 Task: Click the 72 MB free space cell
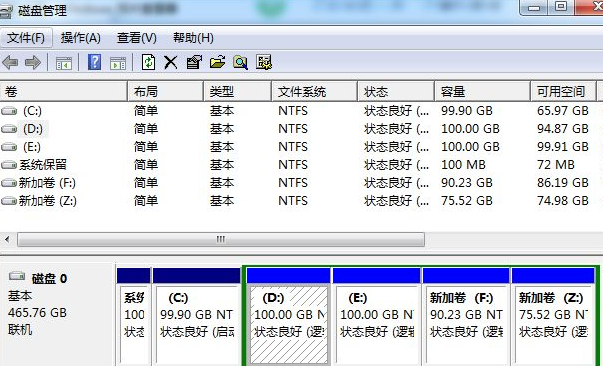[x=556, y=165]
